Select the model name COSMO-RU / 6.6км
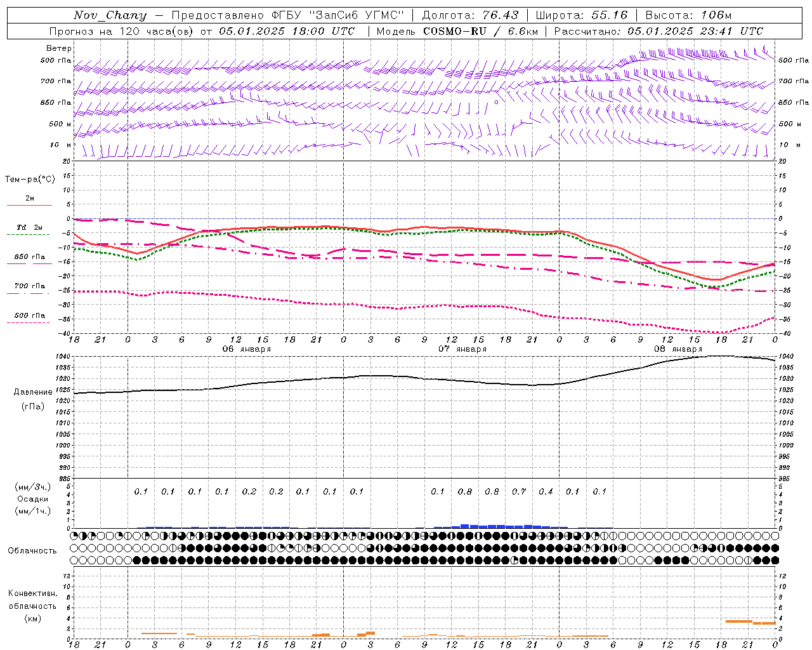This screenshot has width=812, height=650. (480, 31)
